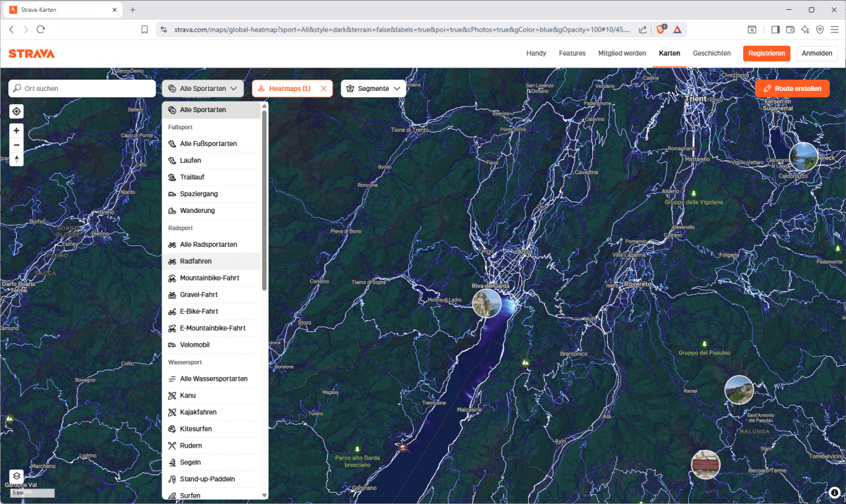Screen dimensions: 846x504
Task: Expand the Segmente dropdown
Action: (373, 89)
